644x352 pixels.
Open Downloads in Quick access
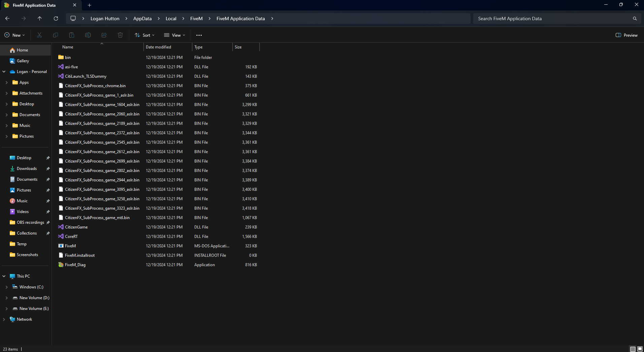[27, 169]
